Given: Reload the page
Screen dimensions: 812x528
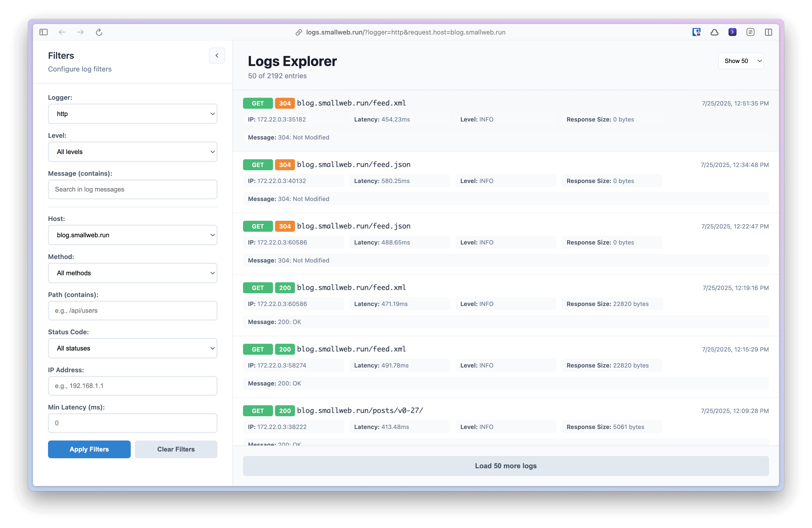Looking at the screenshot, I should tap(99, 32).
